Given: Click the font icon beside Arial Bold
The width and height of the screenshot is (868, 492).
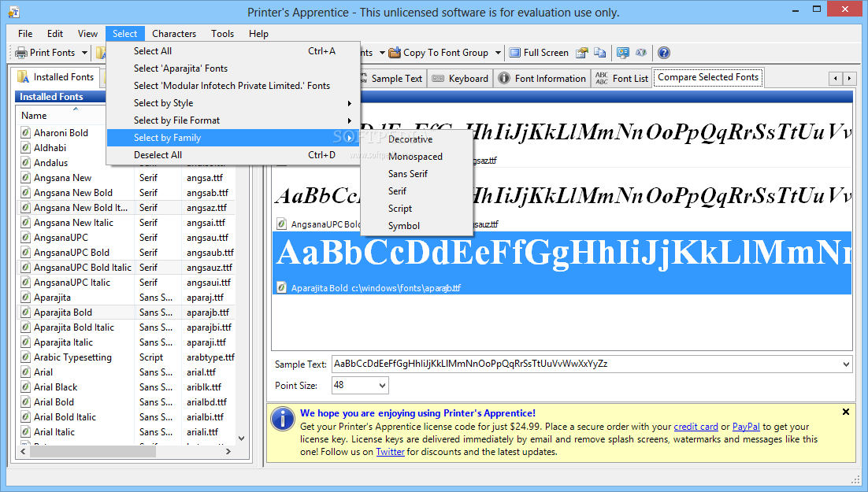Looking at the screenshot, I should (25, 401).
